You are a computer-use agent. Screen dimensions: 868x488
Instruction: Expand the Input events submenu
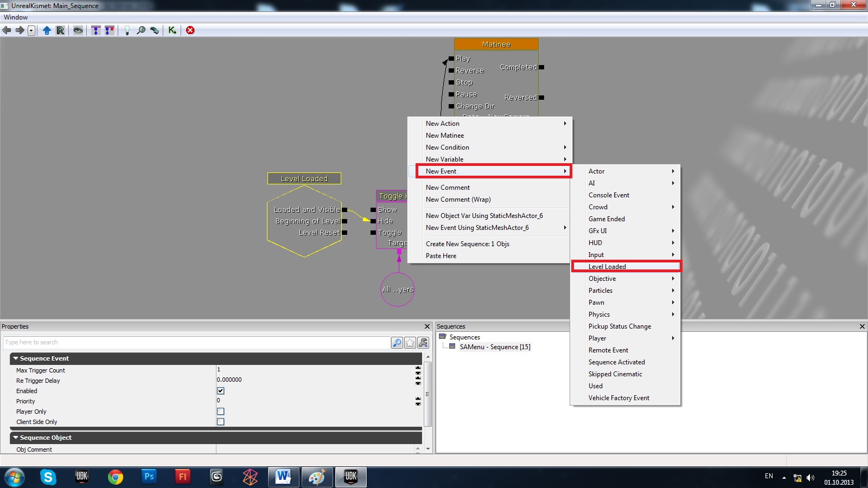(626, 255)
